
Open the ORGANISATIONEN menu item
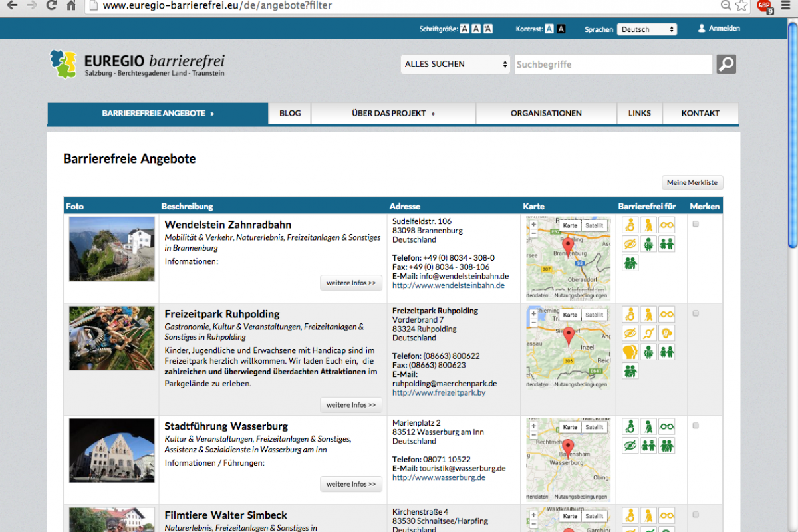pyautogui.click(x=547, y=114)
